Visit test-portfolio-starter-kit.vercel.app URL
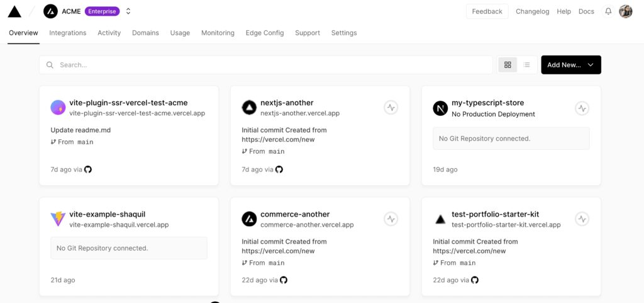 coord(506,225)
